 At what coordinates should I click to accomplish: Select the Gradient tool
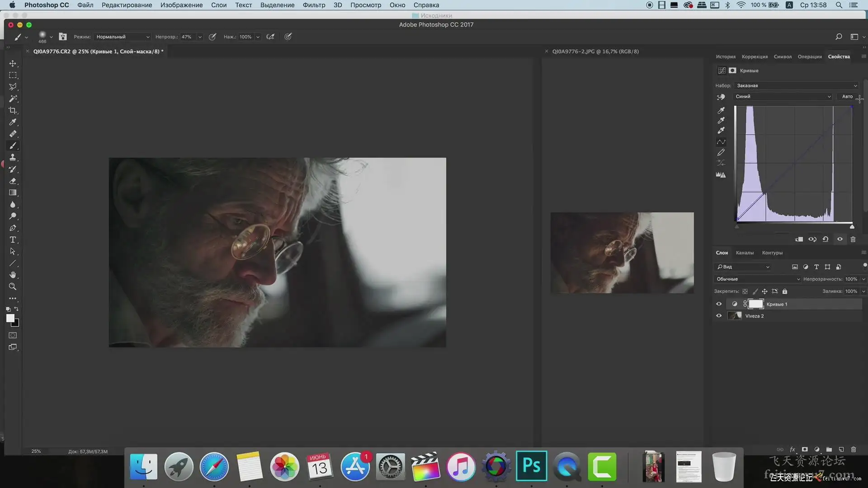pyautogui.click(x=13, y=192)
